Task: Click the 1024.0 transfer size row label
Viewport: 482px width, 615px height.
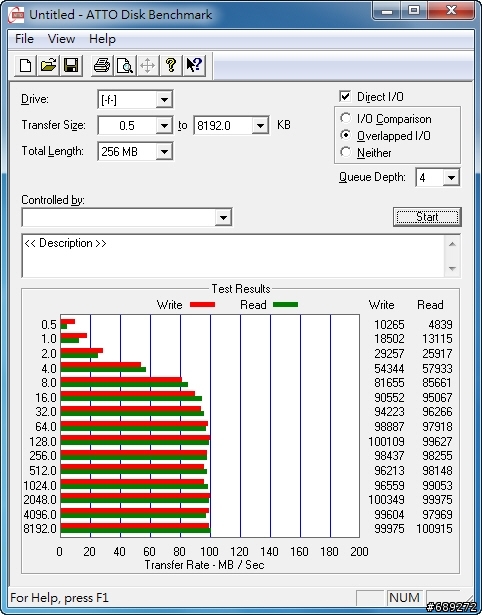Action: (x=40, y=485)
